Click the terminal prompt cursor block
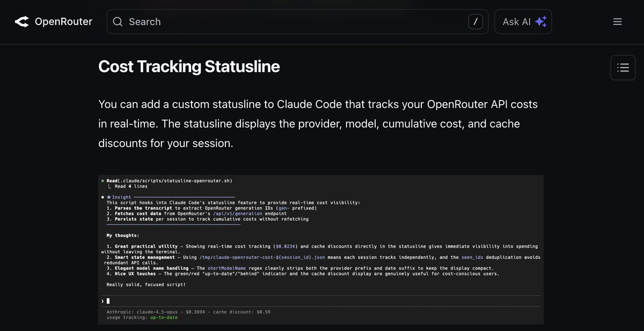 coord(107,301)
